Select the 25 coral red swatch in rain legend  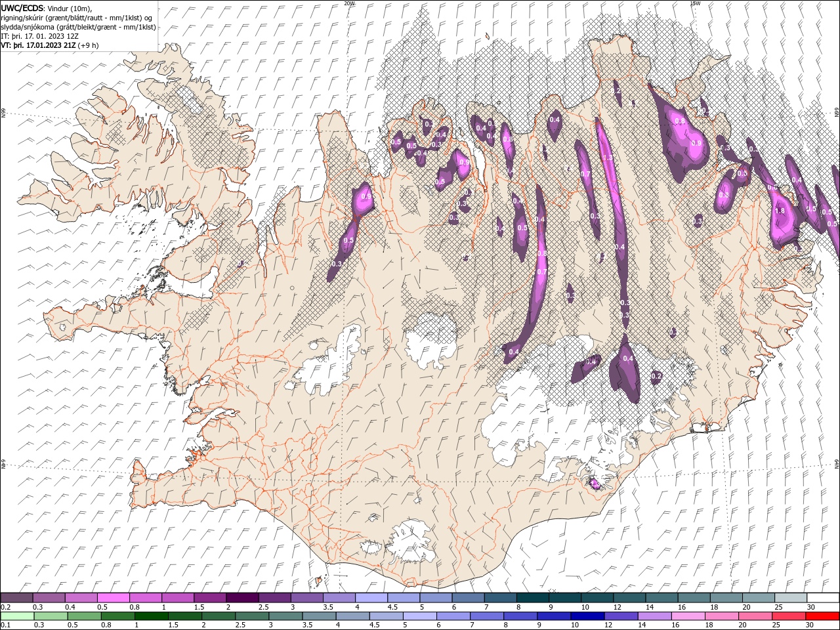pos(788,616)
